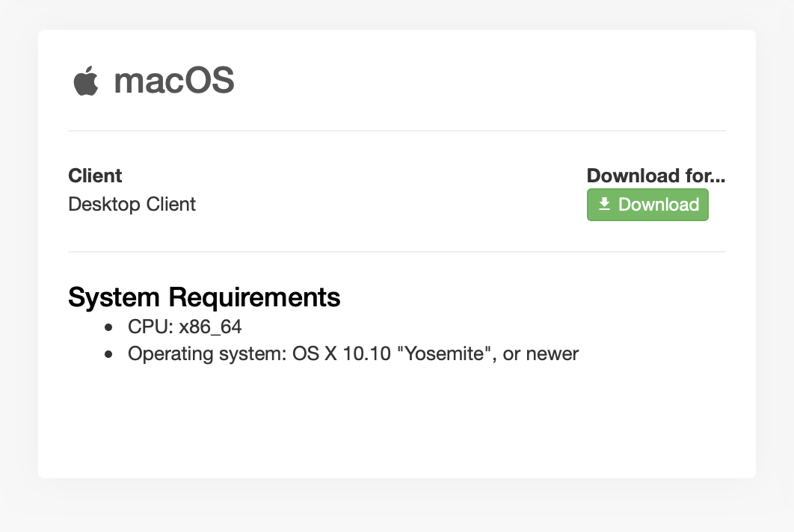Click the green Download button

(647, 205)
